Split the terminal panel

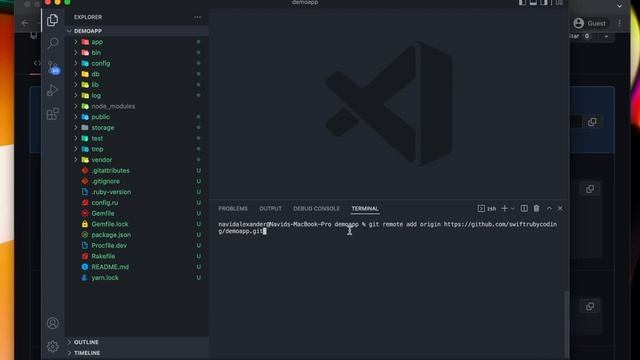pos(524,208)
